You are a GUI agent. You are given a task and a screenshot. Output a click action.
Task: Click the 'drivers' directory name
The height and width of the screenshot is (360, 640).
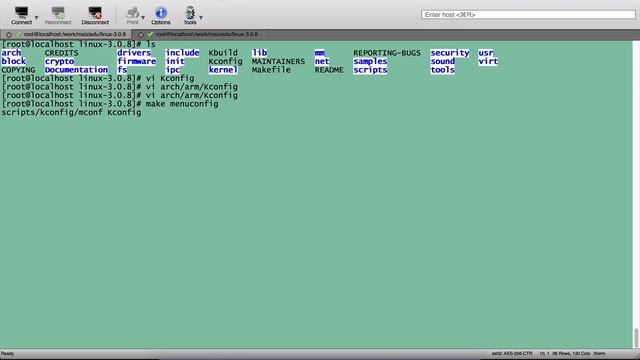click(x=134, y=53)
